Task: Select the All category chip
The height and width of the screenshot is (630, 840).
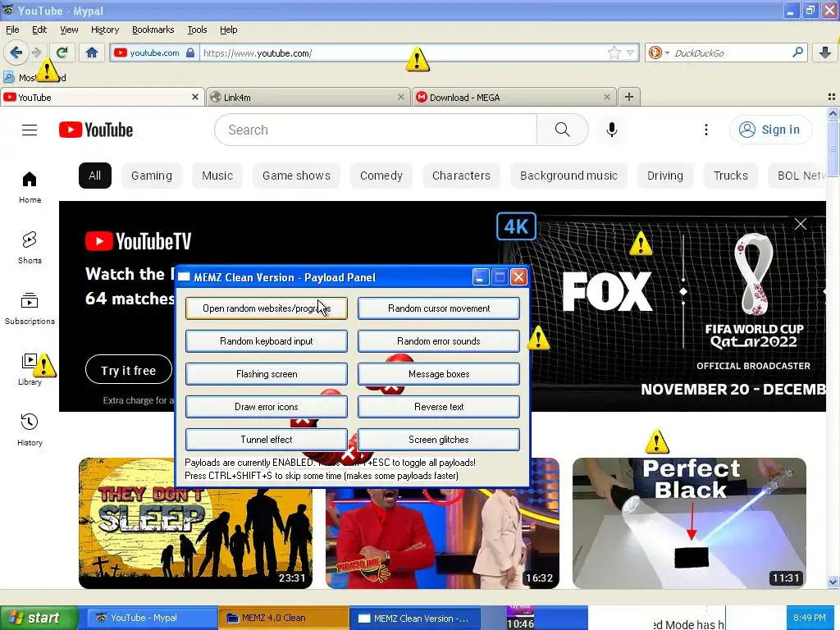Action: [x=95, y=176]
